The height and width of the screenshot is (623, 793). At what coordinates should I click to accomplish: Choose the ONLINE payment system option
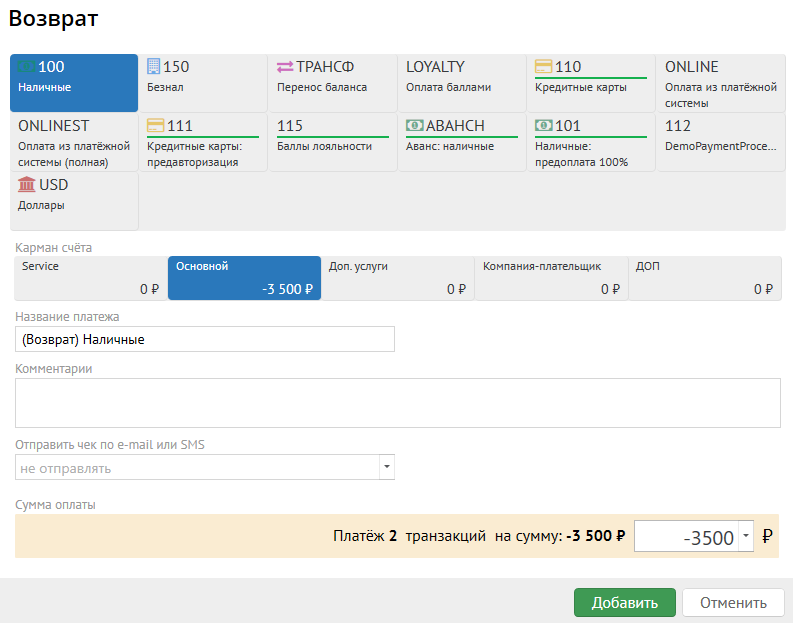(x=720, y=77)
